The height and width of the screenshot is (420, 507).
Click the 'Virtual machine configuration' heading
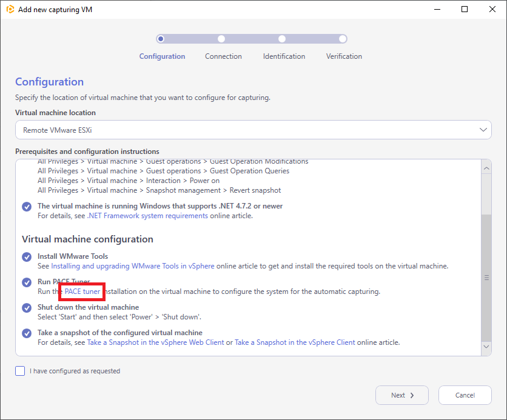(x=87, y=239)
